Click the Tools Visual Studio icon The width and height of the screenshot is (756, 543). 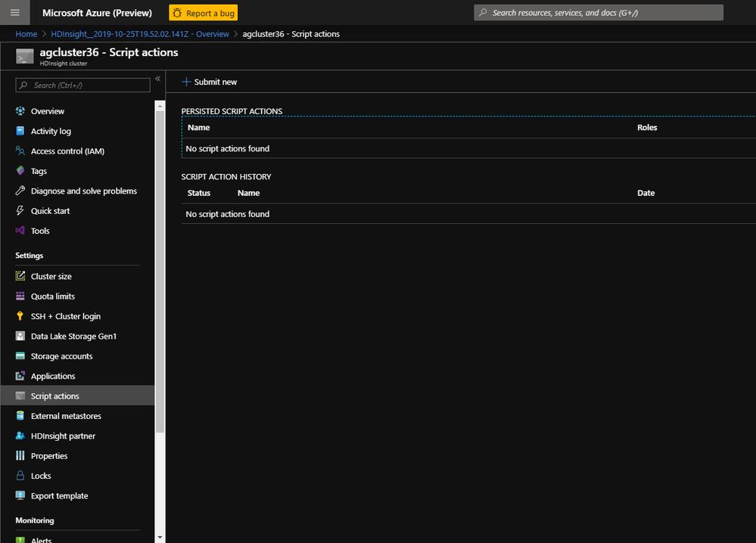click(20, 231)
